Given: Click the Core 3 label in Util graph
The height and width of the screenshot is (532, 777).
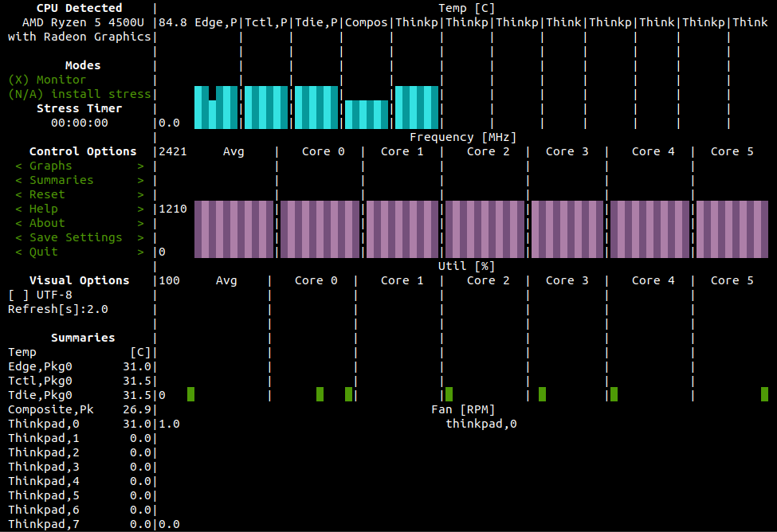Looking at the screenshot, I should point(567,280).
